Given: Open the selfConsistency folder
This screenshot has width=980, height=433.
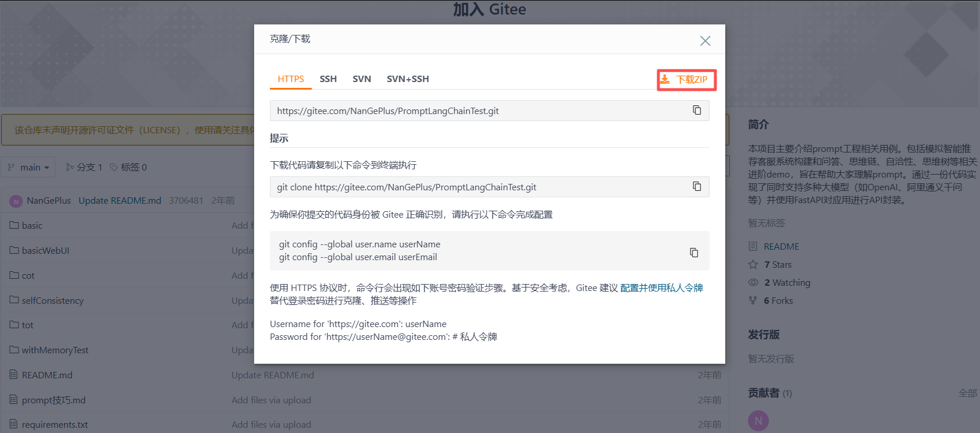Looking at the screenshot, I should [53, 301].
